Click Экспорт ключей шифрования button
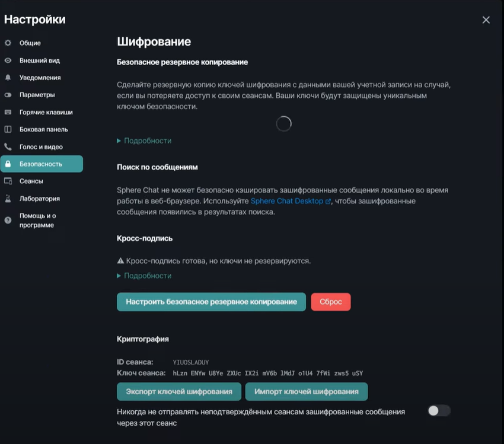Viewport: 504px width, 444px height. tap(179, 392)
